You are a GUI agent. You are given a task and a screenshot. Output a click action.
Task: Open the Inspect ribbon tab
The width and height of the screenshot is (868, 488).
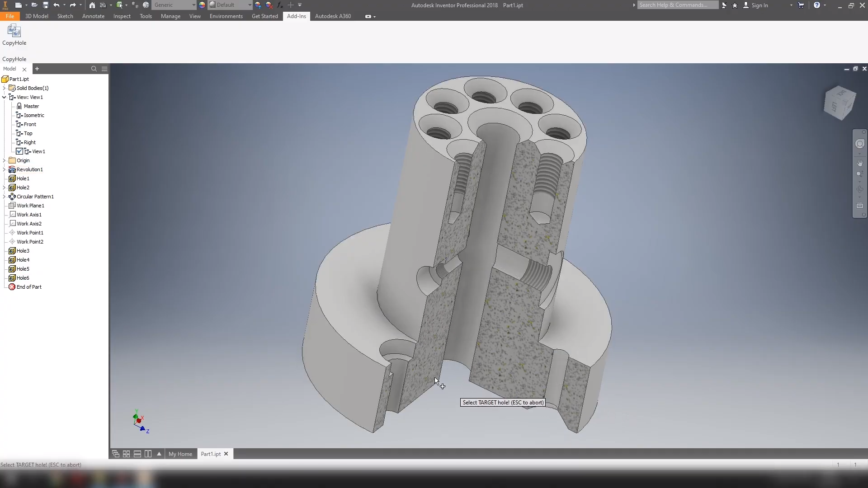pos(122,16)
